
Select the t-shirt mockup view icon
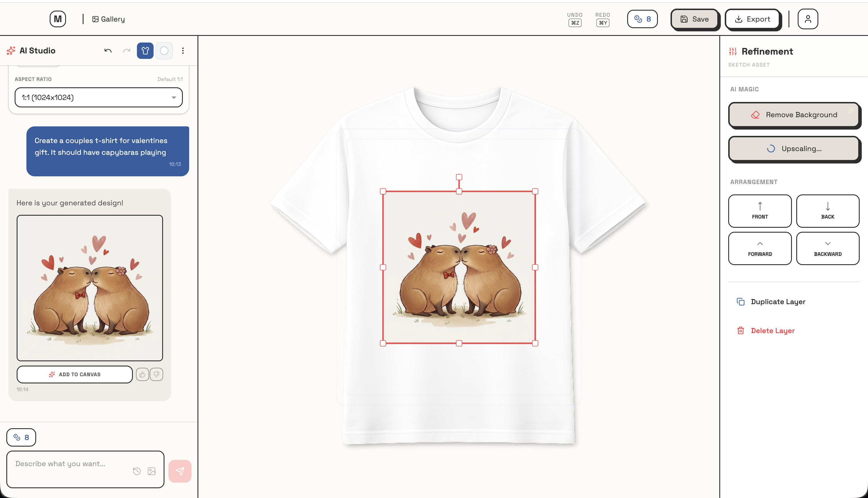click(145, 51)
